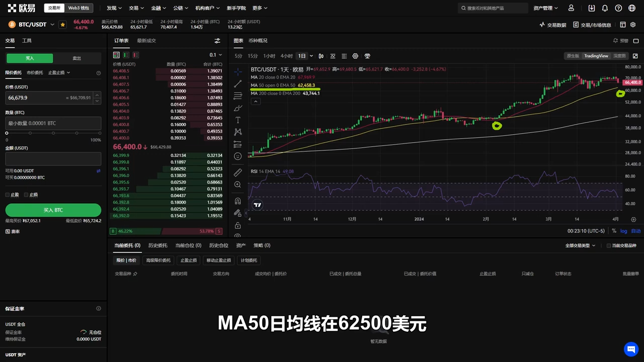Collapse indicator legend chevron
The width and height of the screenshot is (644, 362).
[x=256, y=102]
